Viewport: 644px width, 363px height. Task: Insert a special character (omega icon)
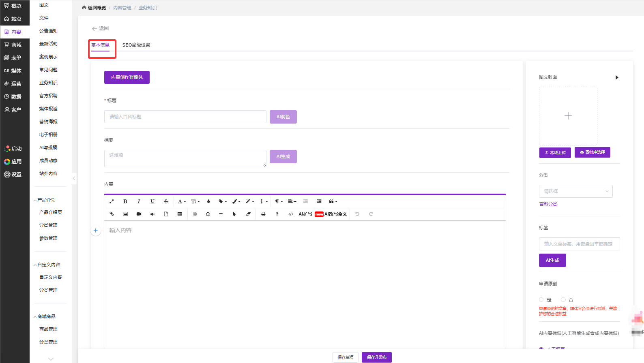point(208,214)
